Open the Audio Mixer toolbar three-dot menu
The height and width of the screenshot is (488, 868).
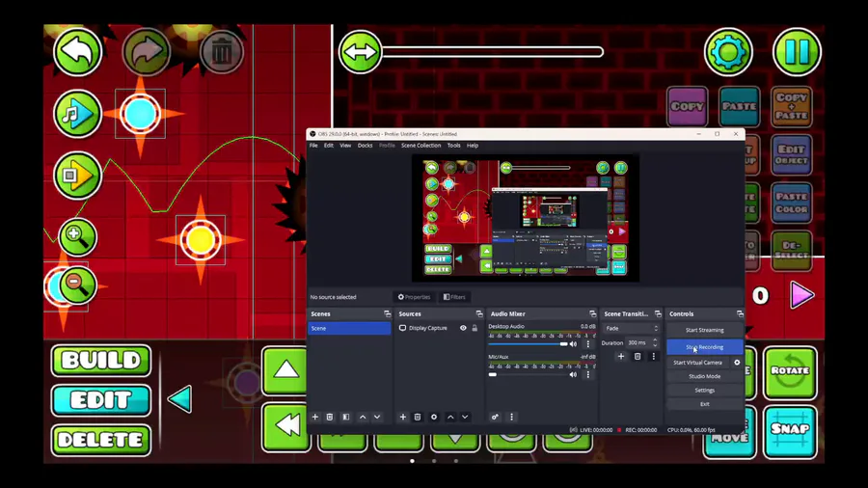click(x=511, y=418)
